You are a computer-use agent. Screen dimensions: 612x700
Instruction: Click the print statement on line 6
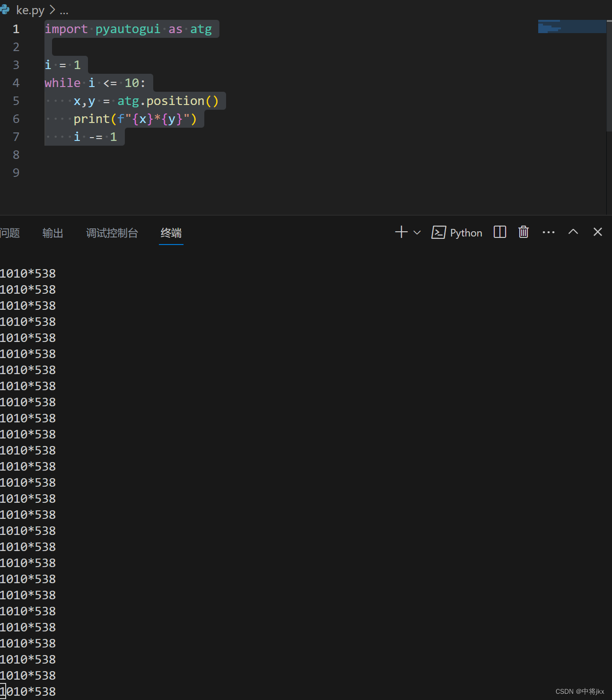(x=135, y=119)
